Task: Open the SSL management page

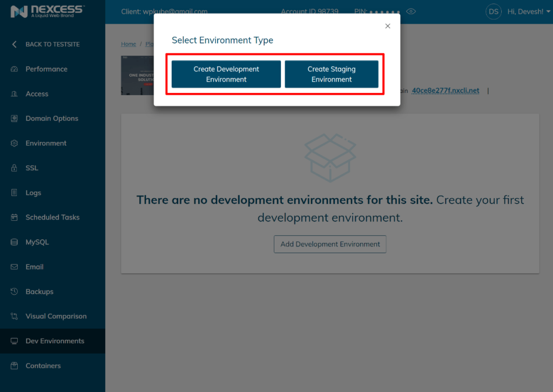Action: 33,168
